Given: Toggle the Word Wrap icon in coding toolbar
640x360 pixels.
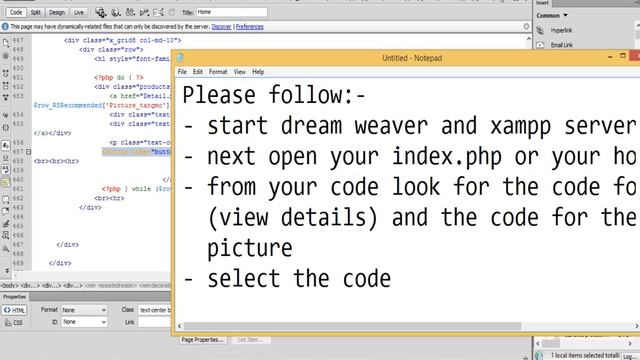Looking at the screenshot, I should coord(6,169).
